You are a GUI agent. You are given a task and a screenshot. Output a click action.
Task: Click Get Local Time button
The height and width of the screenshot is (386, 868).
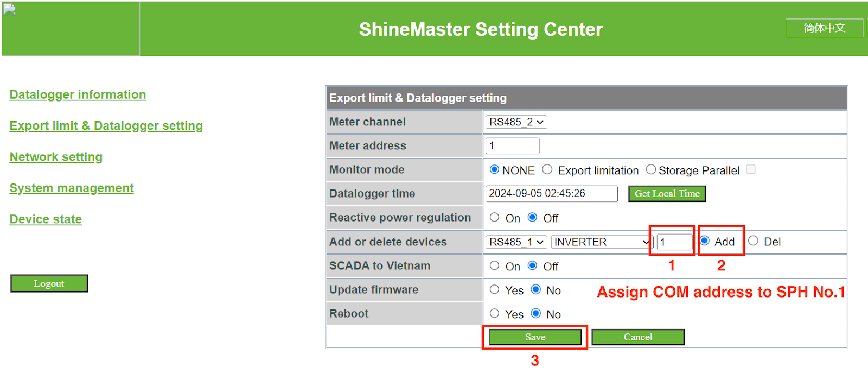click(x=667, y=194)
